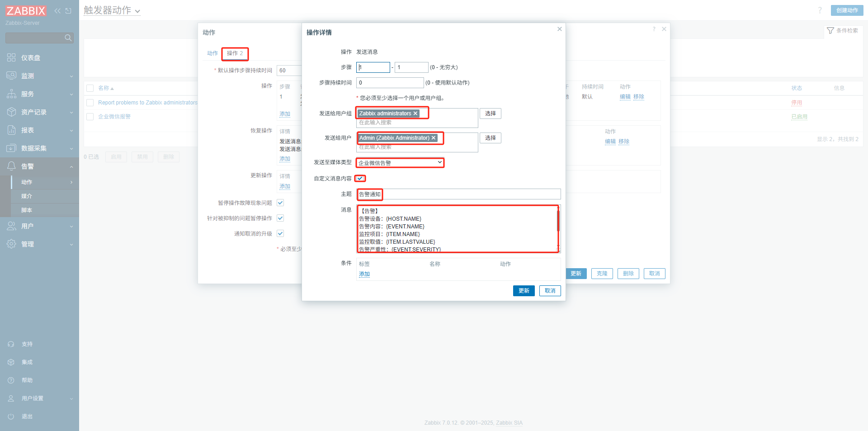Focus the 主题 subject field
Screen dimensions: 868x431
point(458,194)
